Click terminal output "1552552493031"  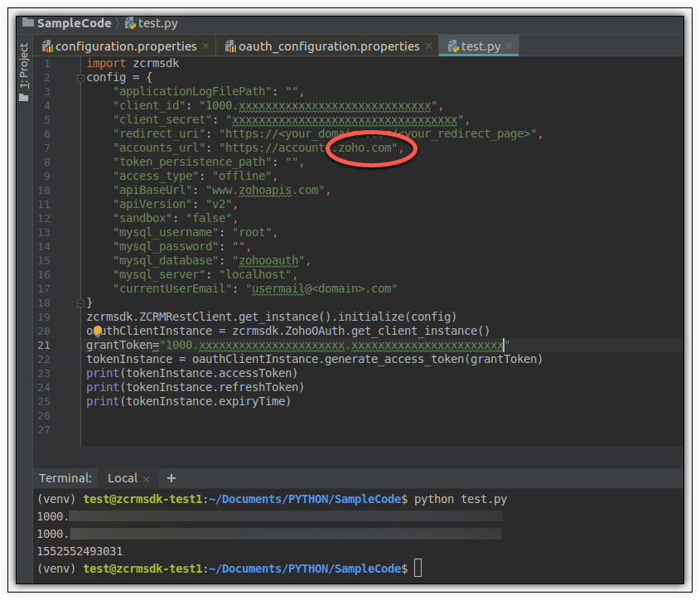pos(80,551)
